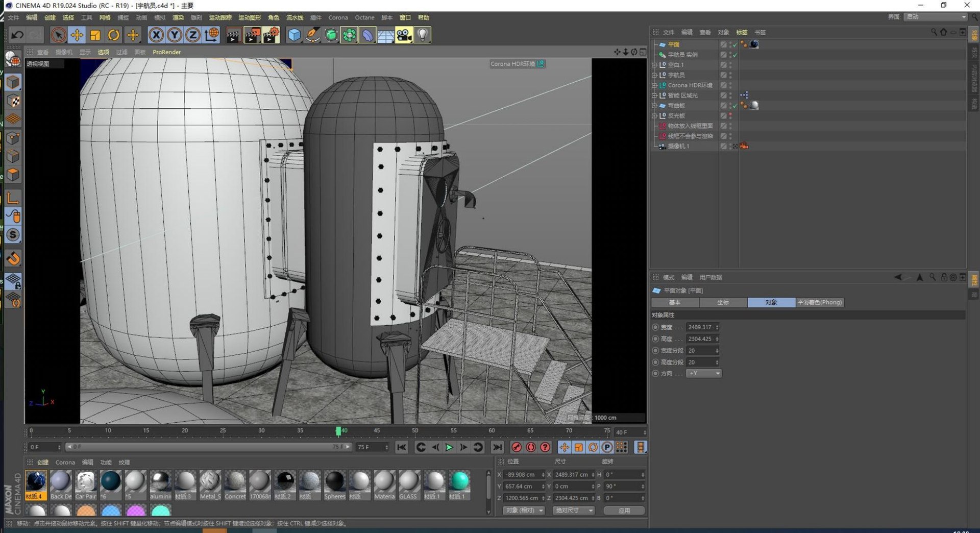980x533 pixels.
Task: Activate the Move tool
Action: [x=77, y=35]
